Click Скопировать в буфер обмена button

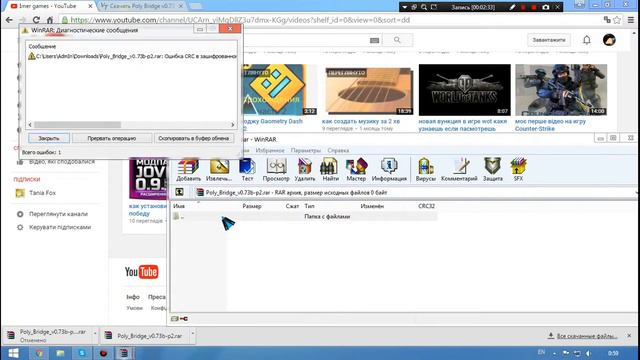[x=194, y=138]
